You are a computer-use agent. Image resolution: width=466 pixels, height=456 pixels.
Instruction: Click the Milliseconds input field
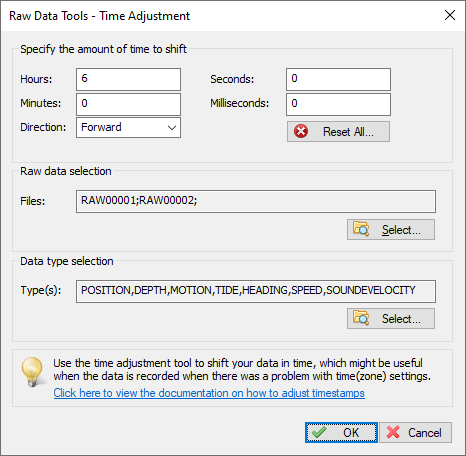[x=338, y=104]
